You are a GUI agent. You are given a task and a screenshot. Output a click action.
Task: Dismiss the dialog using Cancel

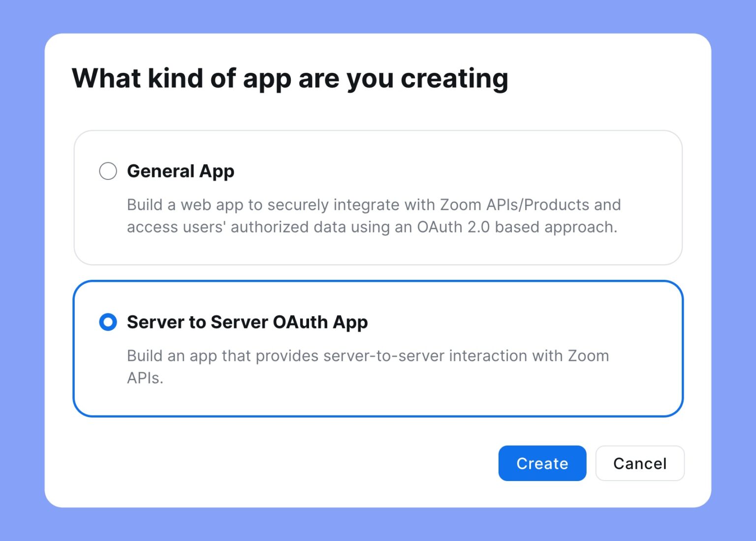(639, 463)
